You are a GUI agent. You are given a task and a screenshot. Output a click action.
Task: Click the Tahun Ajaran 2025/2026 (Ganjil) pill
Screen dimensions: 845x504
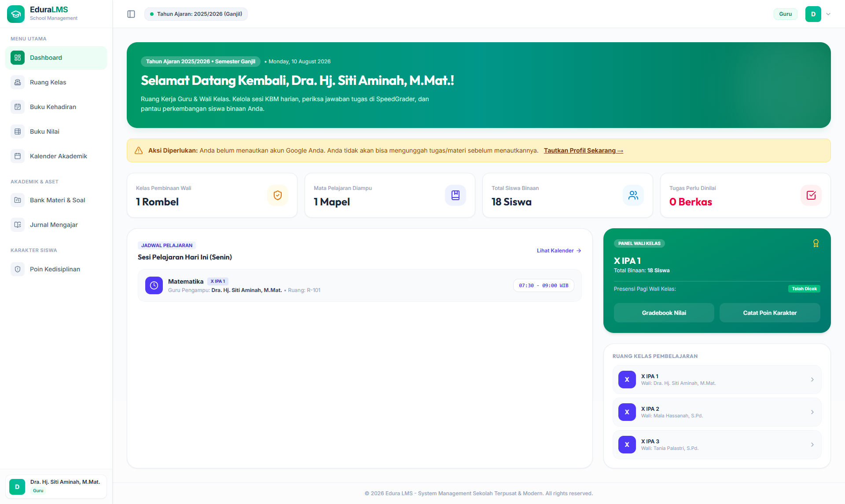(x=196, y=14)
